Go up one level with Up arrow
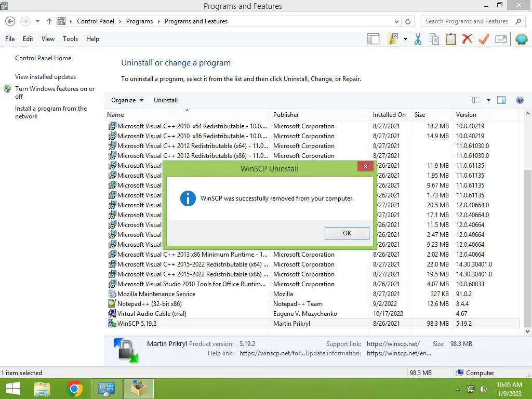532x399 pixels. [x=49, y=21]
